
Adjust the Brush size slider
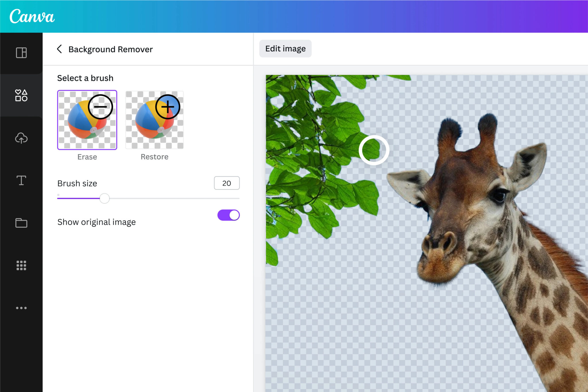coord(105,198)
